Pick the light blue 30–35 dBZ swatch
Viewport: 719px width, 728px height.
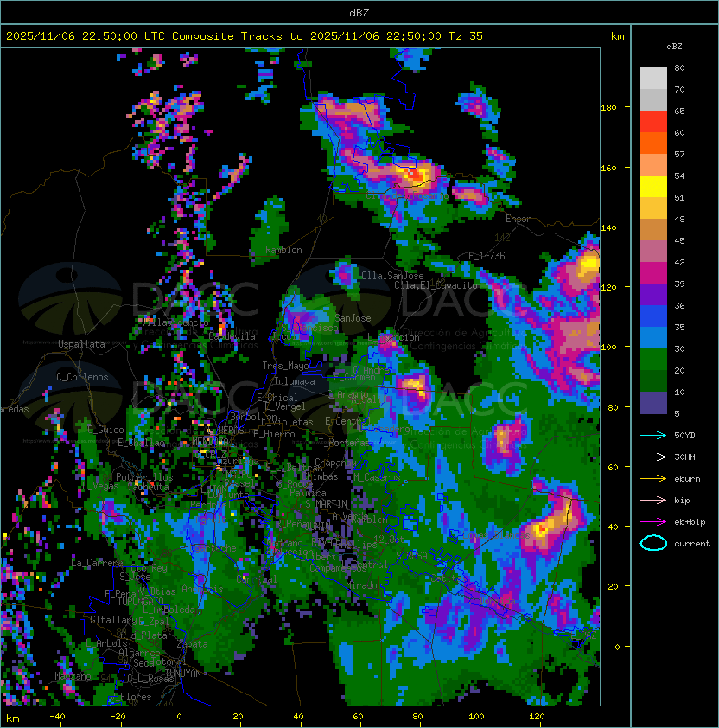point(653,337)
